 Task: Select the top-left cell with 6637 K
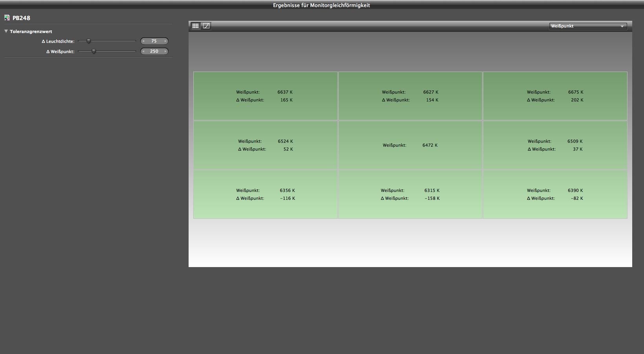[x=266, y=96]
